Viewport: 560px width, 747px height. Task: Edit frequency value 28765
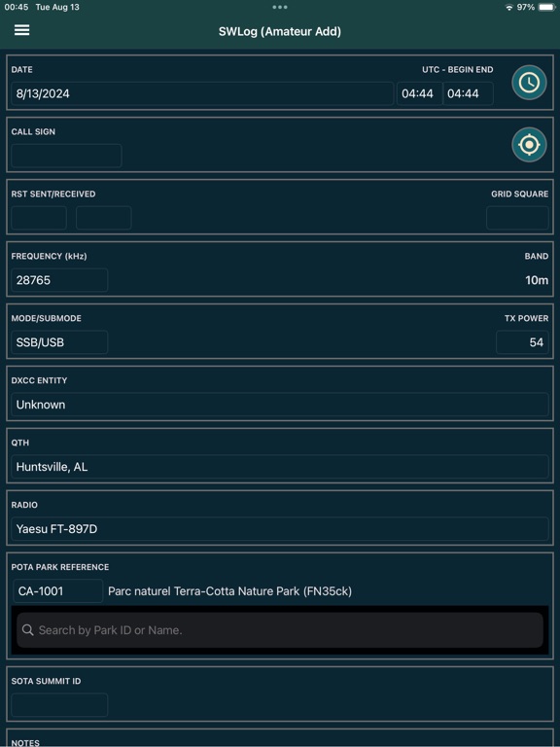tap(59, 280)
